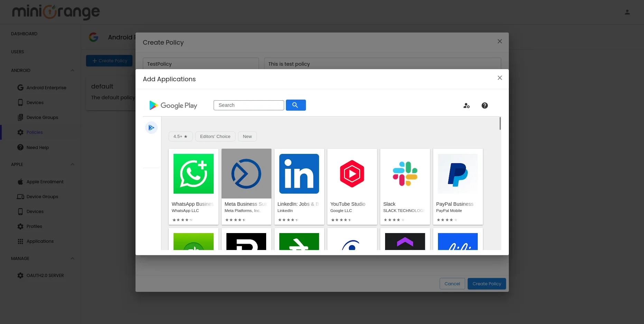This screenshot has height=324, width=644.
Task: Select the WhatsApp Business app icon
Action: (193, 174)
